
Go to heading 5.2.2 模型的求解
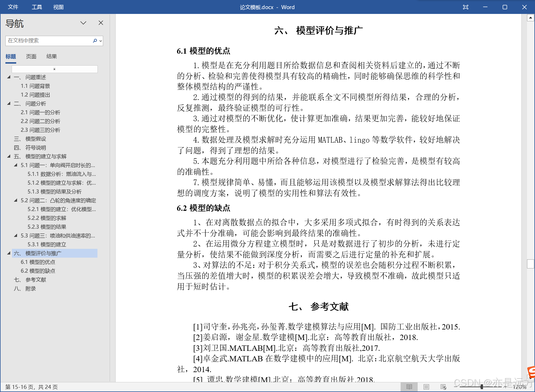click(47, 218)
